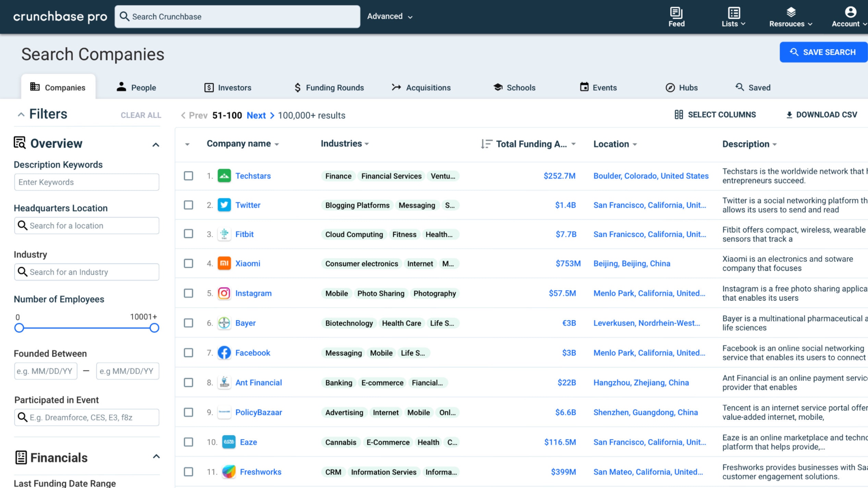Toggle checkbox for Facebook row

tap(188, 352)
